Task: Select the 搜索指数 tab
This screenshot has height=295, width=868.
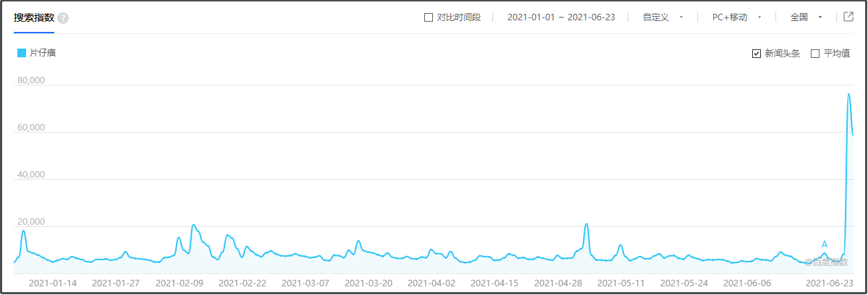Action: pyautogui.click(x=34, y=17)
